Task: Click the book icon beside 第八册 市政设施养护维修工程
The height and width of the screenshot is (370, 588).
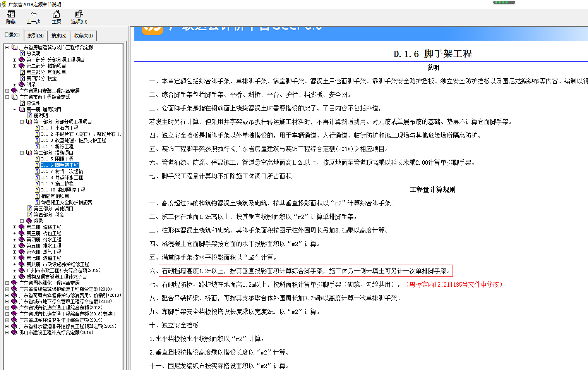Action: pyautogui.click(x=22, y=264)
